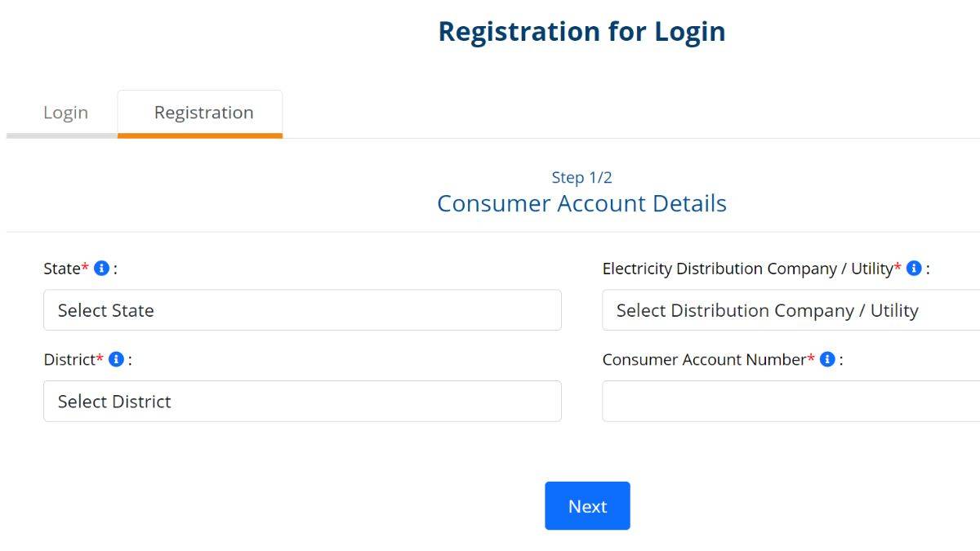Open the Select State dropdown
The width and height of the screenshot is (980, 551).
(302, 310)
